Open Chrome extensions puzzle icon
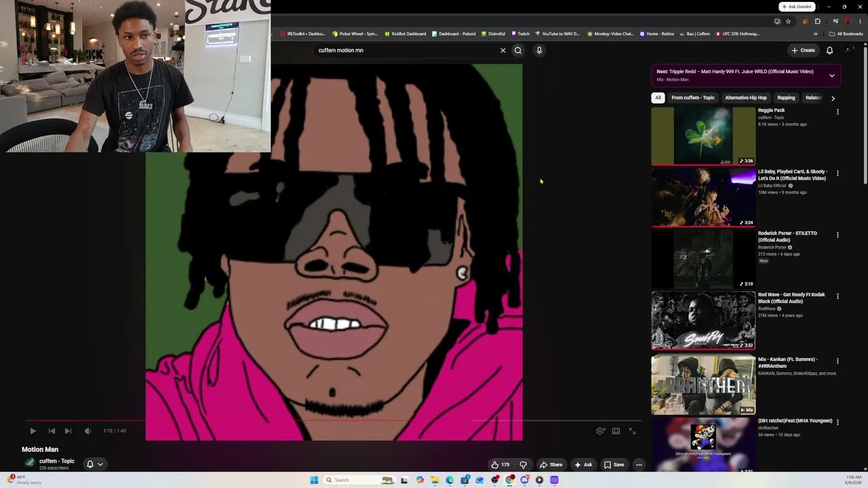This screenshot has width=868, height=488. coord(817,21)
